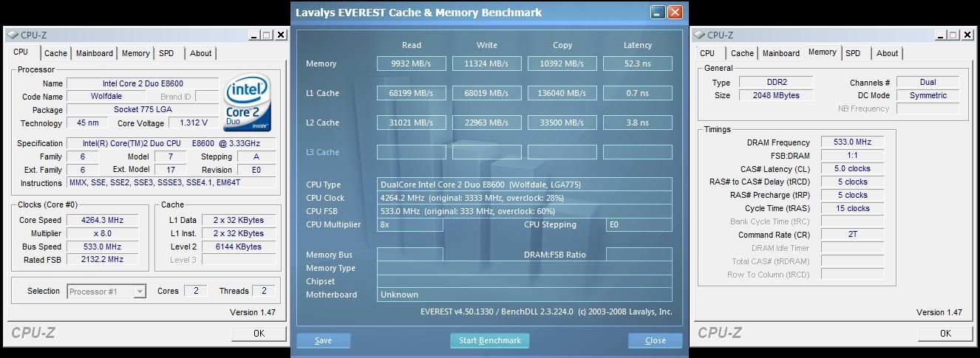980x358 pixels.
Task: Minimize the right CPU-Z window
Action: click(x=941, y=35)
